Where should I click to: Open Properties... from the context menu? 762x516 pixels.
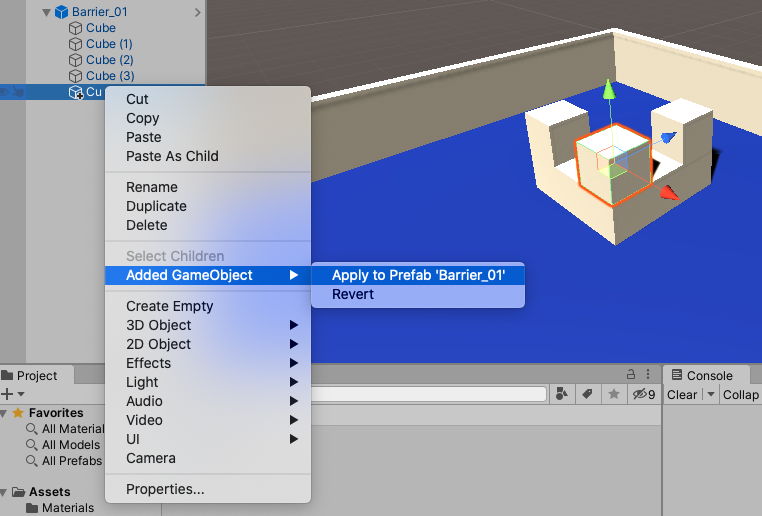click(208, 489)
